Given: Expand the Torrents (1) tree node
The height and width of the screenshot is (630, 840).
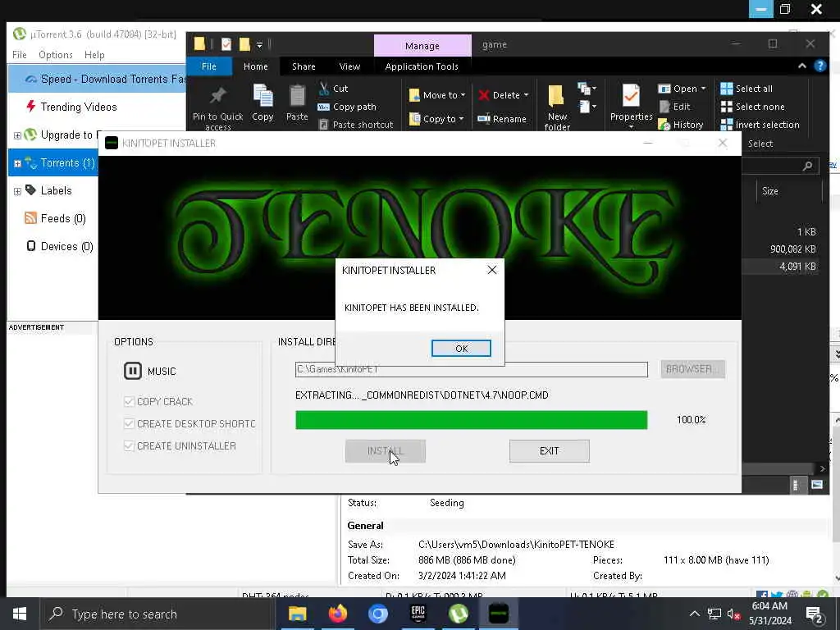Looking at the screenshot, I should (17, 163).
